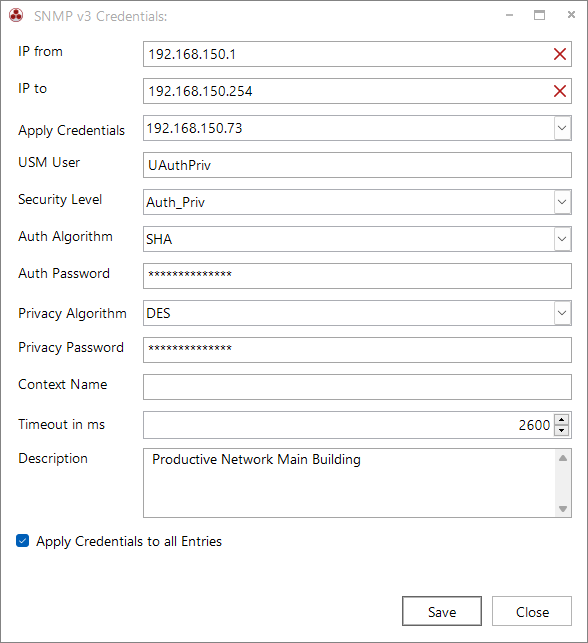Click into the Auth Password field
Image resolution: width=588 pixels, height=643 pixels.
click(x=357, y=276)
